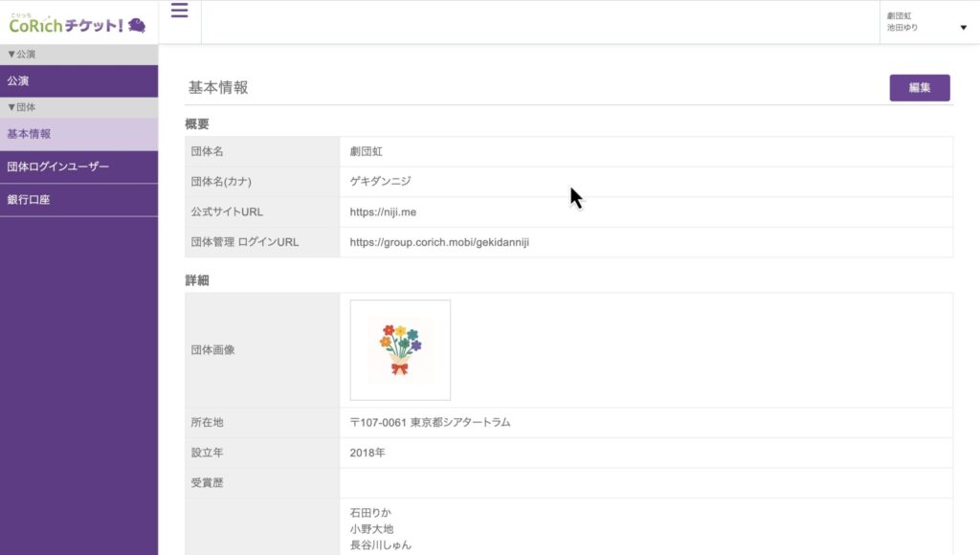Screen dimensions: 980x555
Task: Click the 池田ゆり user name
Action: point(902,29)
